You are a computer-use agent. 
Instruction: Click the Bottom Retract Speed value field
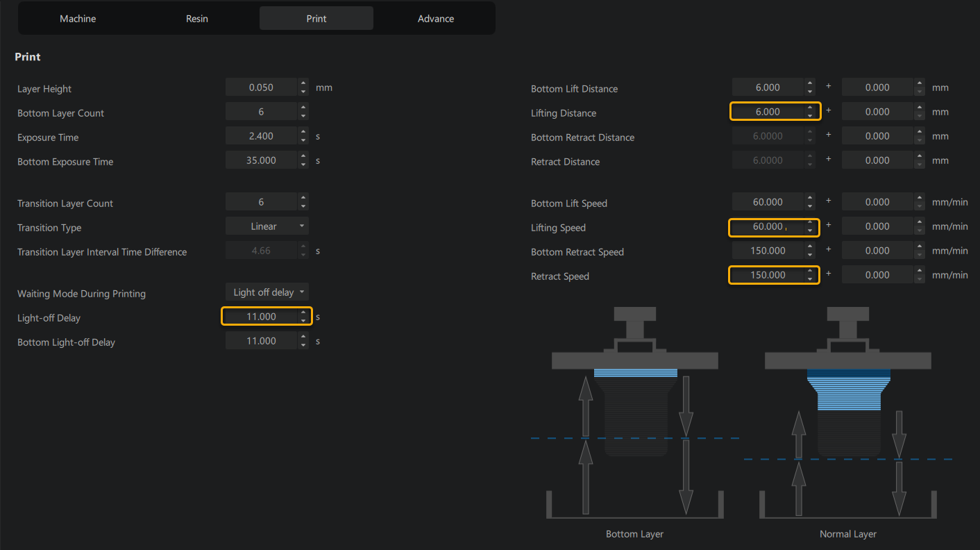[767, 251]
